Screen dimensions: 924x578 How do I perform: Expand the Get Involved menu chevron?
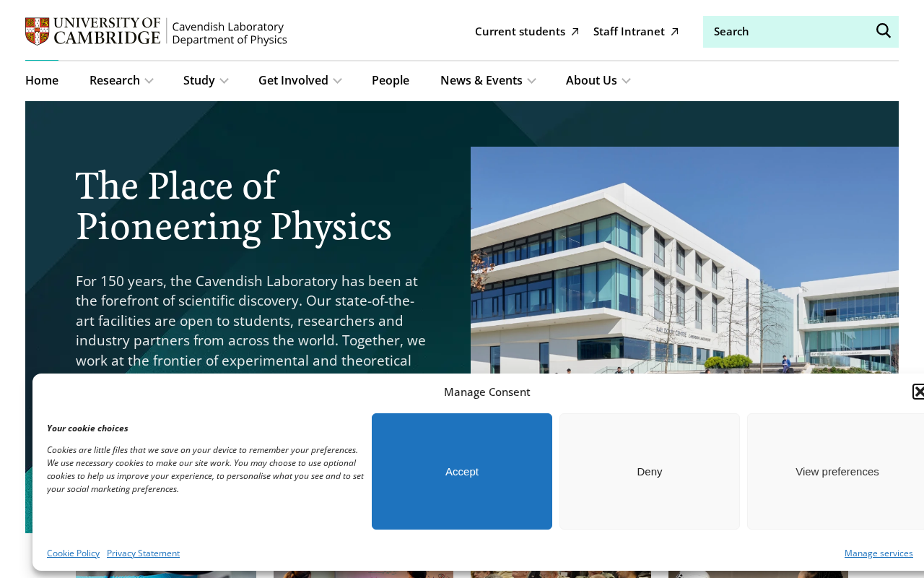tap(337, 81)
